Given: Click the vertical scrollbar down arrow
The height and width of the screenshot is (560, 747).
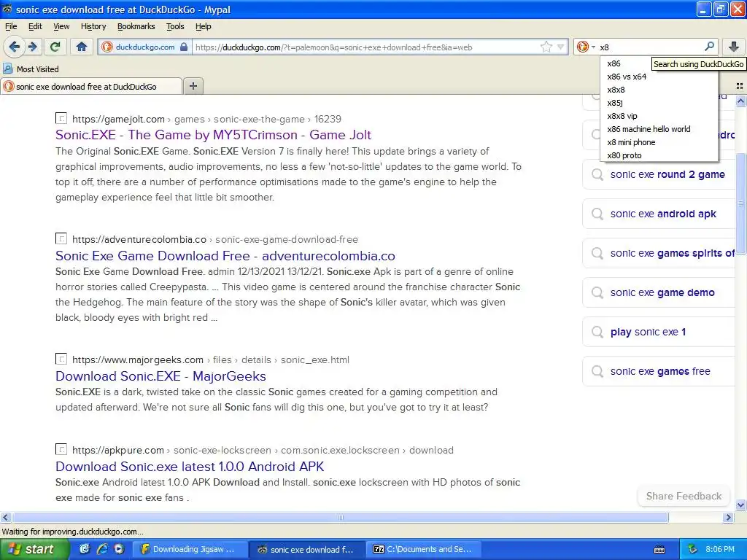Looking at the screenshot, I should 740,505.
